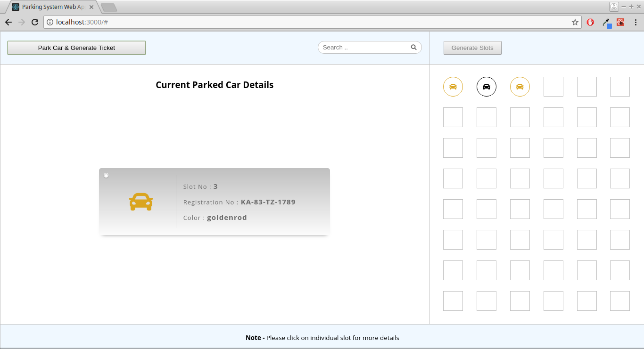Click the Generate Slots button
Screen dimensions: 644x349
(472, 48)
